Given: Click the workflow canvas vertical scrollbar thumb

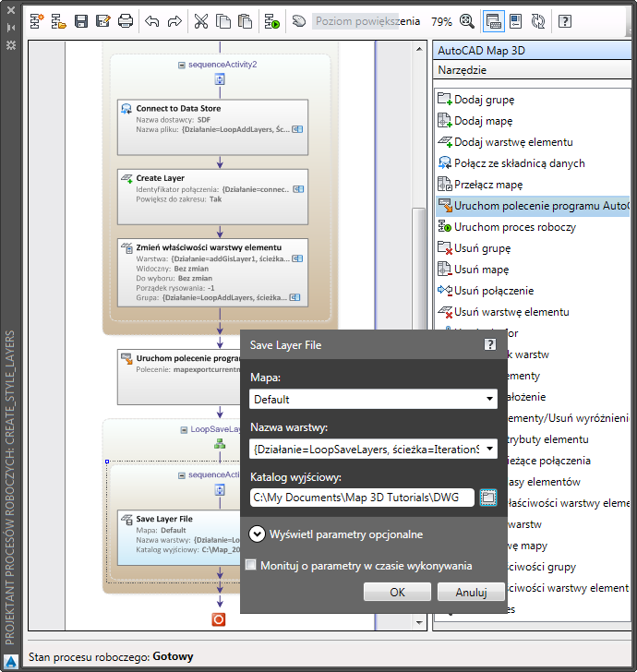Looking at the screenshot, I should tap(418, 269).
